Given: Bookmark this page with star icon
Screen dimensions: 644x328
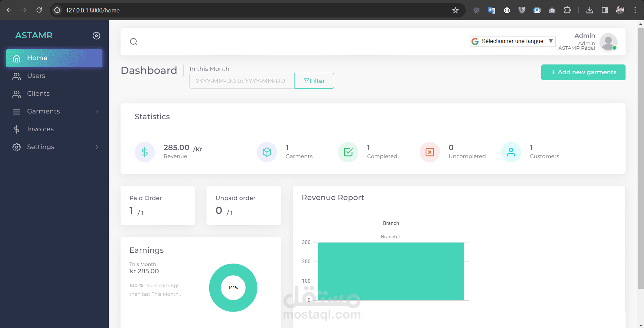Looking at the screenshot, I should click(455, 10).
